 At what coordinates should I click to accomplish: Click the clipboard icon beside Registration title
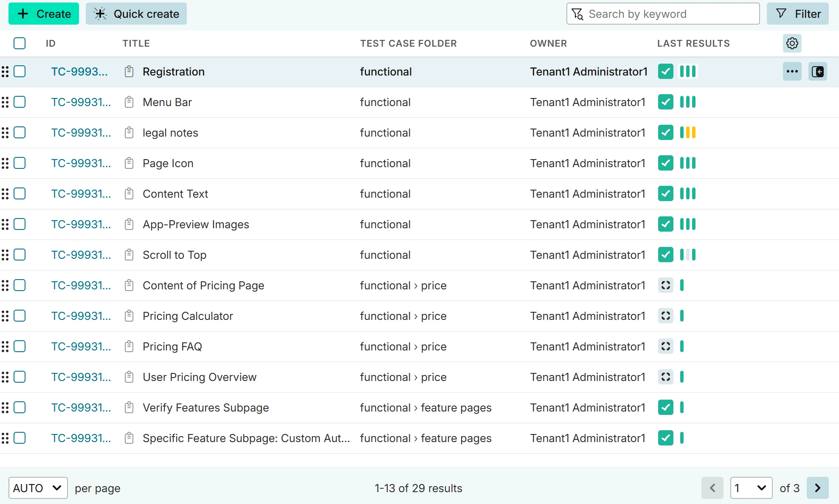[x=129, y=72]
